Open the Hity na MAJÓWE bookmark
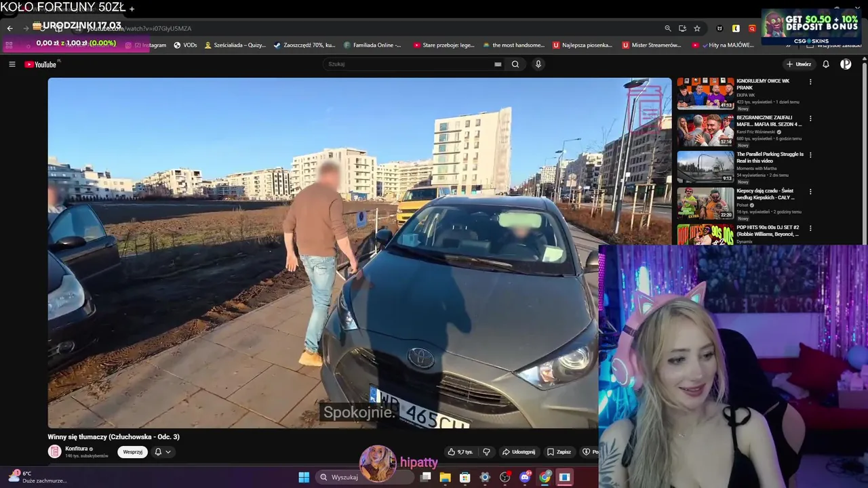 (x=723, y=45)
